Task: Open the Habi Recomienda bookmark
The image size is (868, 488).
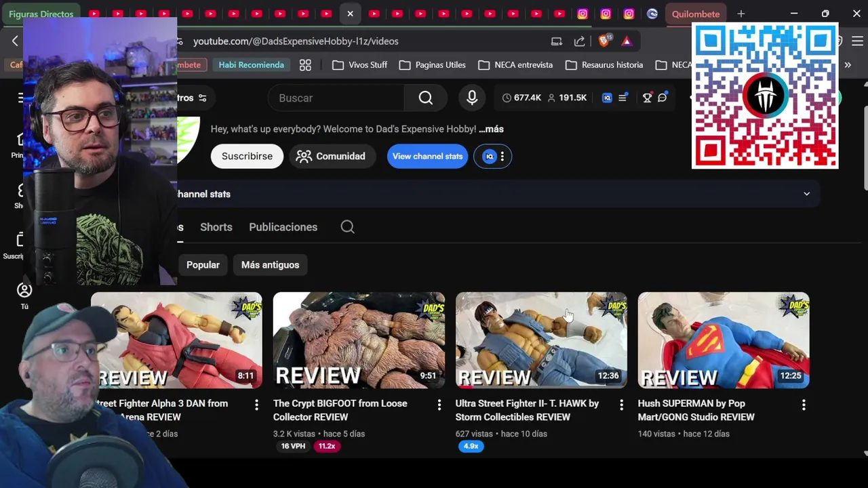Action: tap(251, 65)
